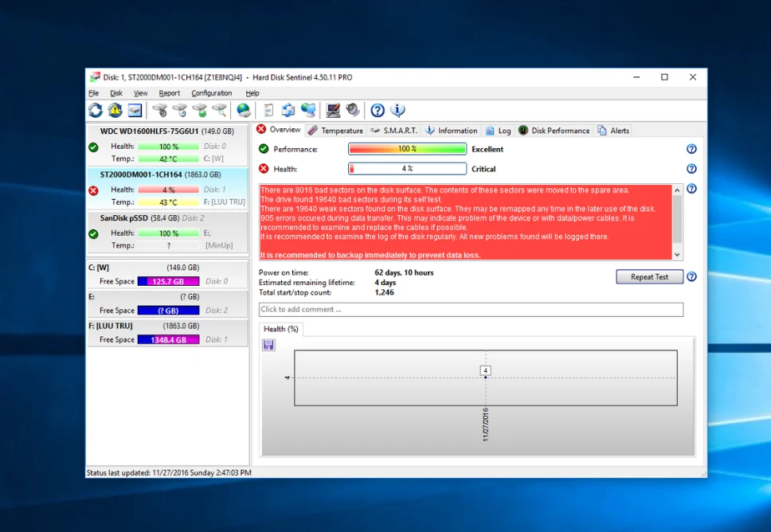Select the SanDisk pSSD disk
771x532 pixels.
click(167, 232)
